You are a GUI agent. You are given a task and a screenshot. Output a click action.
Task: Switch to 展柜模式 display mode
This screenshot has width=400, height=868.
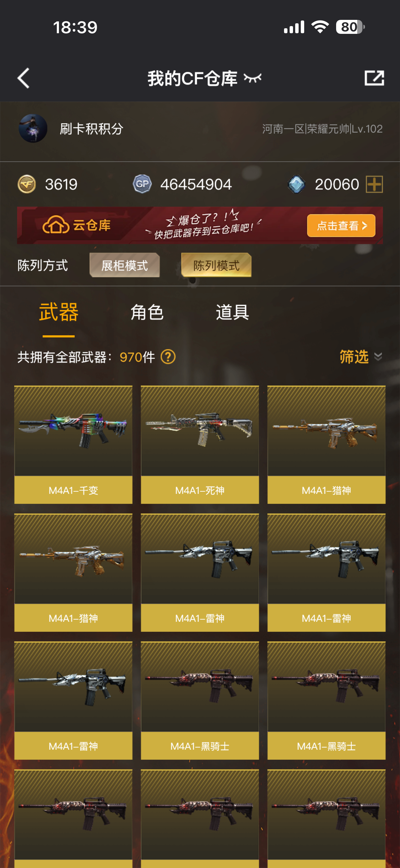click(x=125, y=265)
